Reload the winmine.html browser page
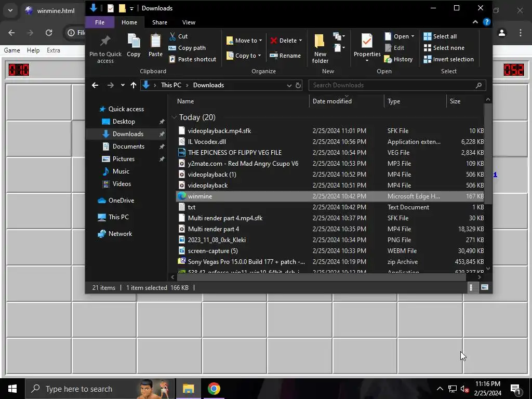Image resolution: width=532 pixels, height=399 pixels. point(49,33)
